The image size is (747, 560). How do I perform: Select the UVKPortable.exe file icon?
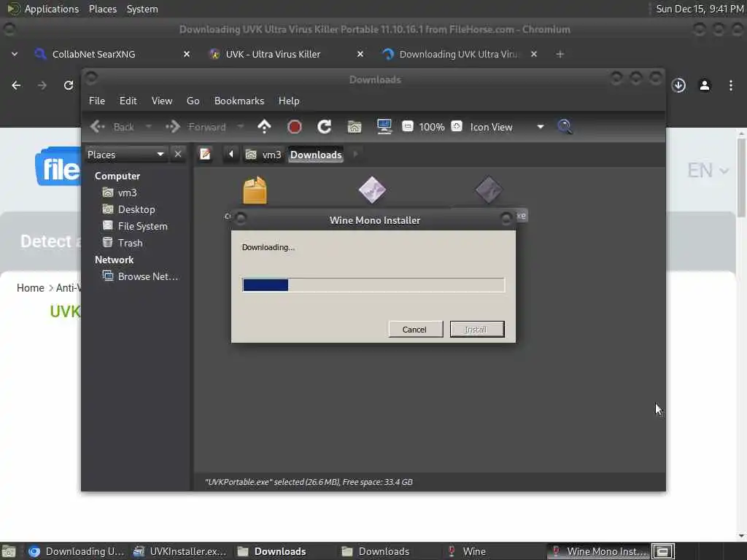click(489, 190)
